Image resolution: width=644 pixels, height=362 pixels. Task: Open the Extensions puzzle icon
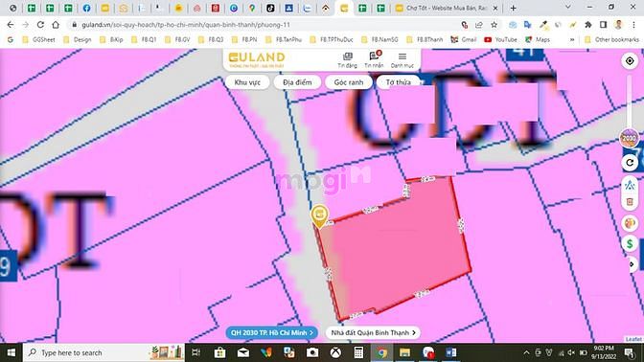point(588,25)
